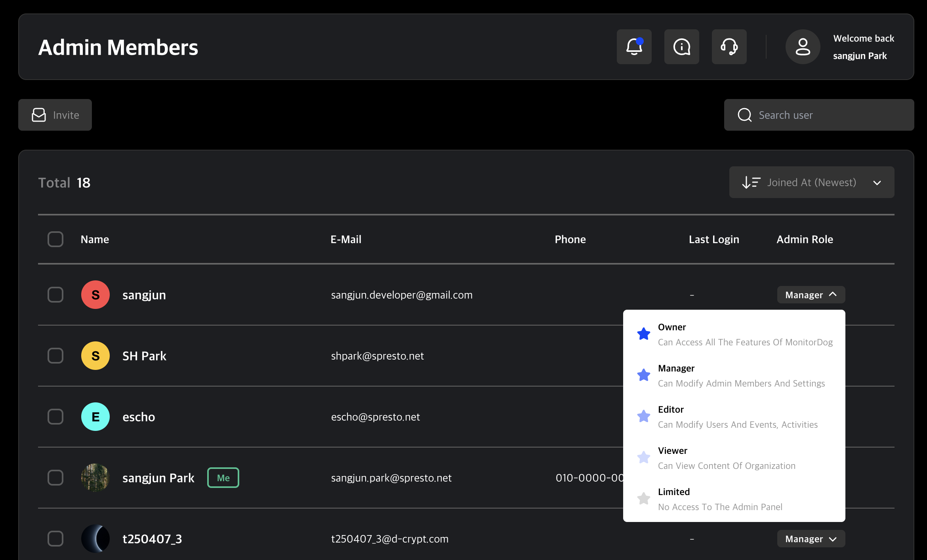Open the support headset icon
This screenshot has width=927, height=560.
click(x=729, y=46)
